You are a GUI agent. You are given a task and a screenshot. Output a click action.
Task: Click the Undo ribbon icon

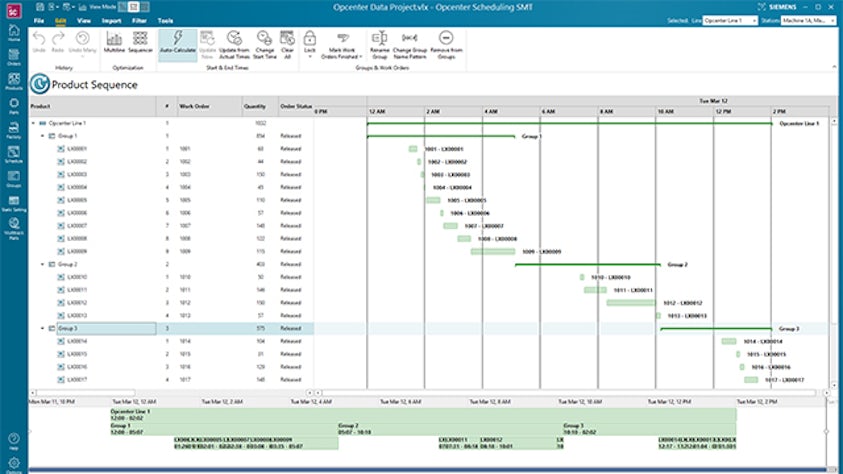click(39, 42)
